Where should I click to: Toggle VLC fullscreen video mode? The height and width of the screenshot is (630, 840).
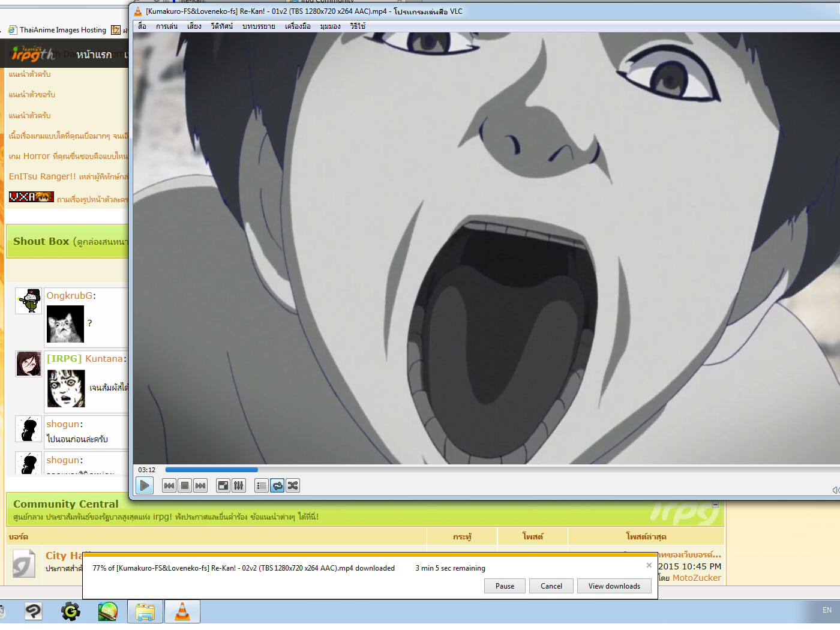[223, 485]
